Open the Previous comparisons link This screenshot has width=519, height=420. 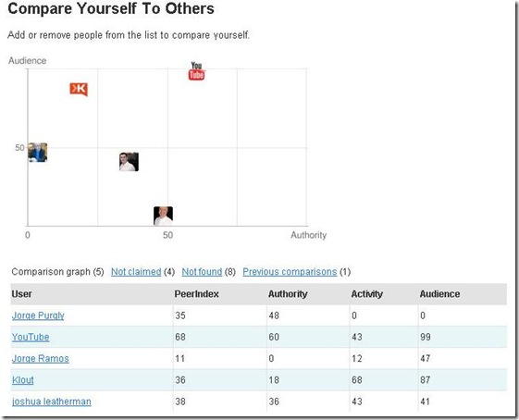click(290, 272)
